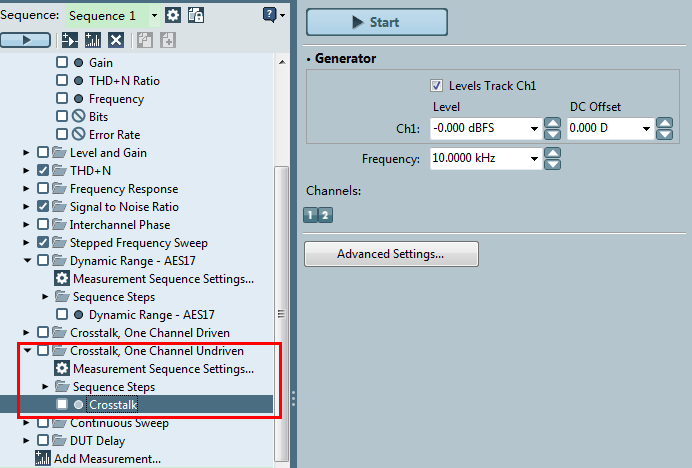Select Stepped Frequency Sweep tree item
Image resolution: width=692 pixels, height=468 pixels.
139,242
